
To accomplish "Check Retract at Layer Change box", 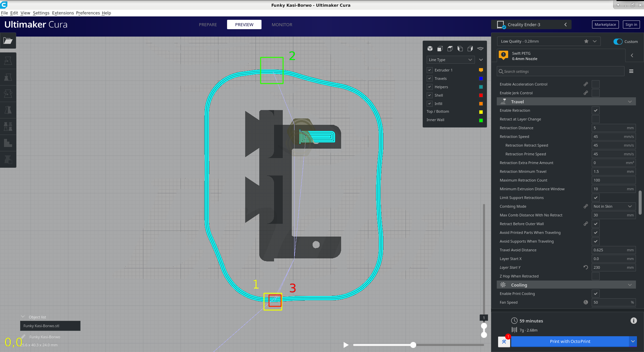I will (596, 119).
